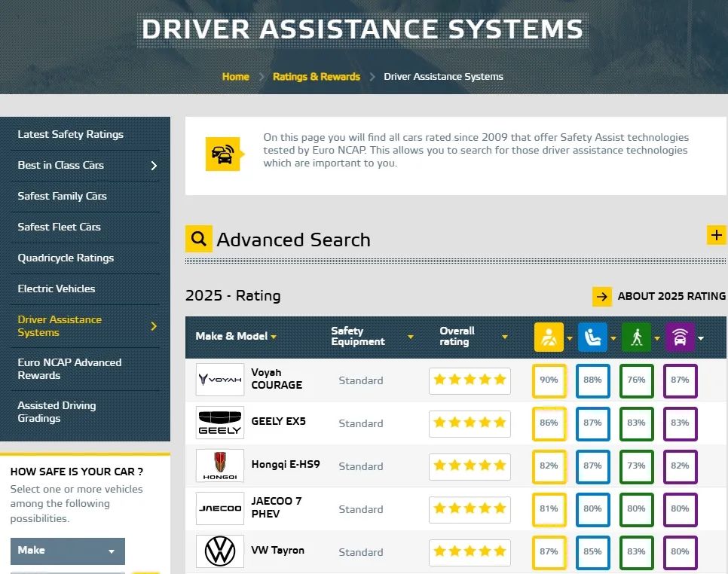Go to Home breadcrumb link
Viewport: 728px width, 574px height.
(235, 77)
